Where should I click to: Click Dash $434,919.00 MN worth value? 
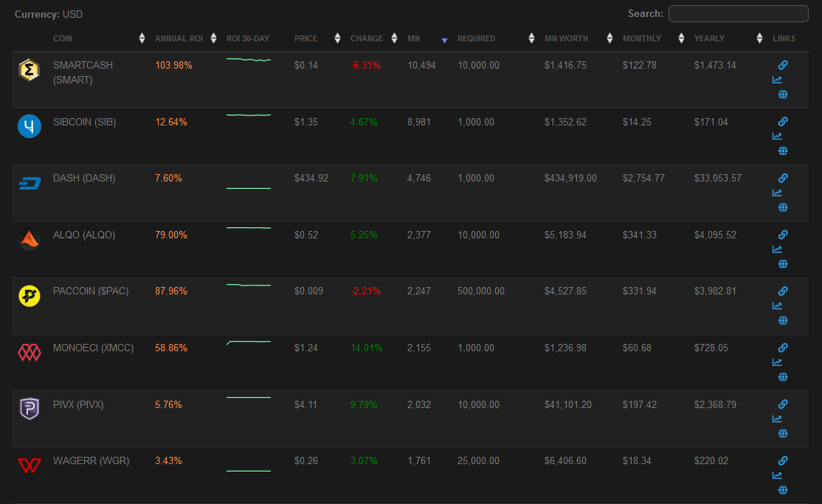click(x=570, y=179)
